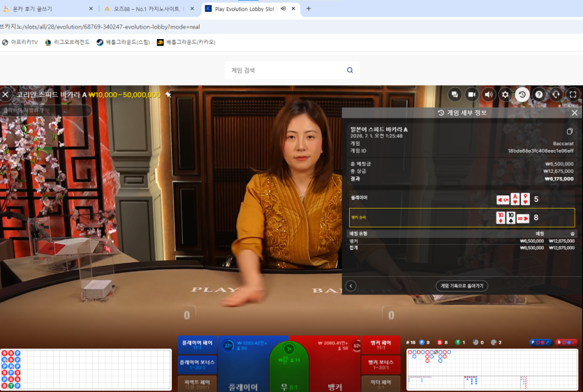Toggle the game history clock icon
This screenshot has width=583, height=392.
[522, 95]
